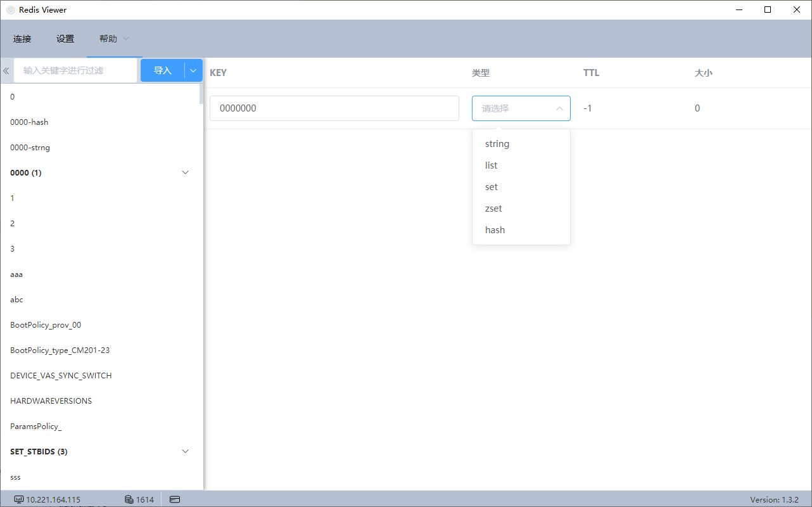Open the 帮助 menu

pos(108,39)
